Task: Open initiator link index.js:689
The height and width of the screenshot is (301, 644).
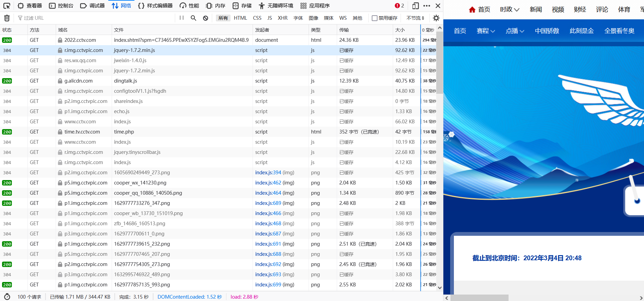Action: pos(268,203)
